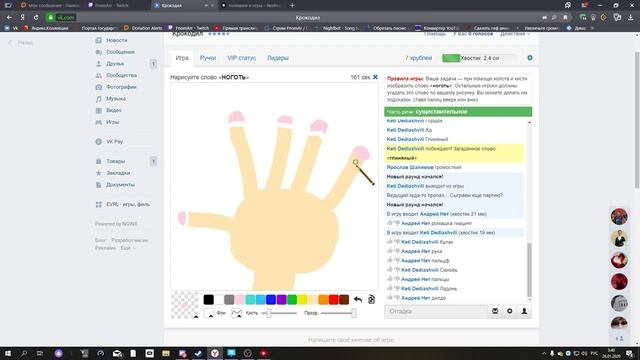Viewport: 640px width, 360px height.
Task: Open Ярослав Шалимов's profile in chat
Action: click(x=410, y=167)
